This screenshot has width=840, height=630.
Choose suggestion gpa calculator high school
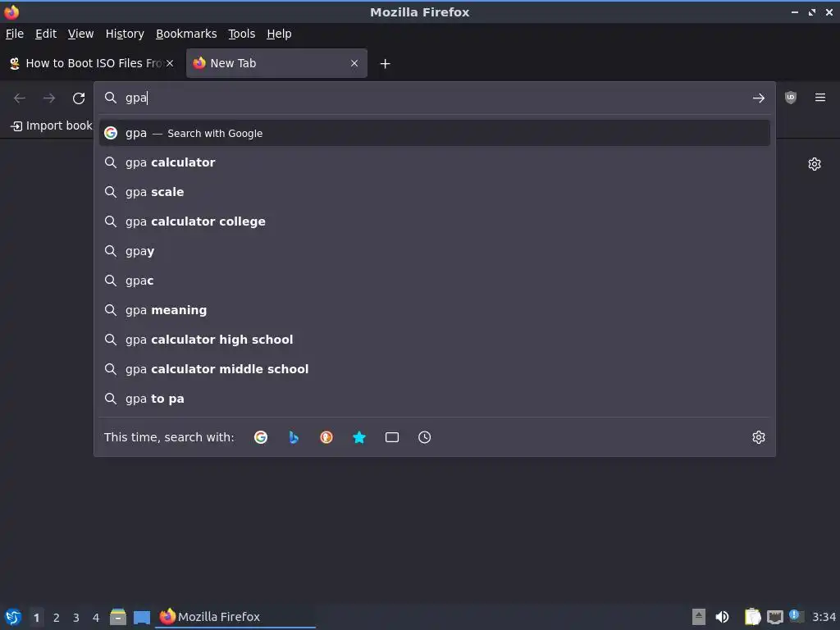click(435, 339)
